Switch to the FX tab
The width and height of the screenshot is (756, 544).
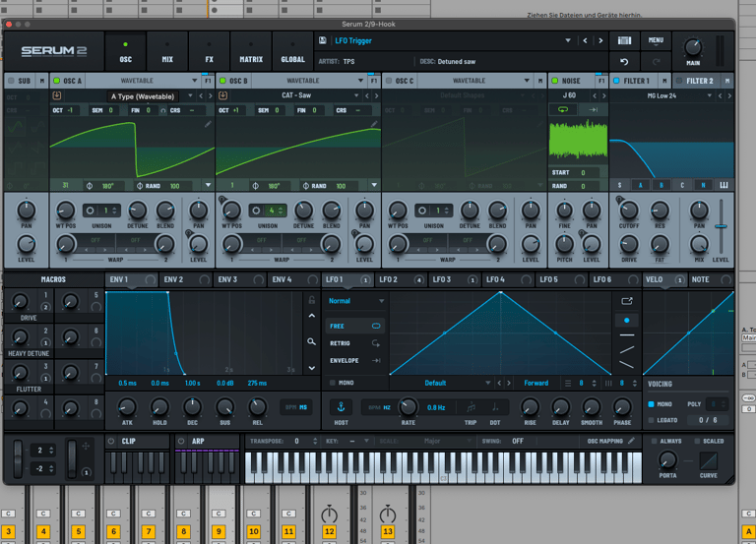[x=209, y=52]
